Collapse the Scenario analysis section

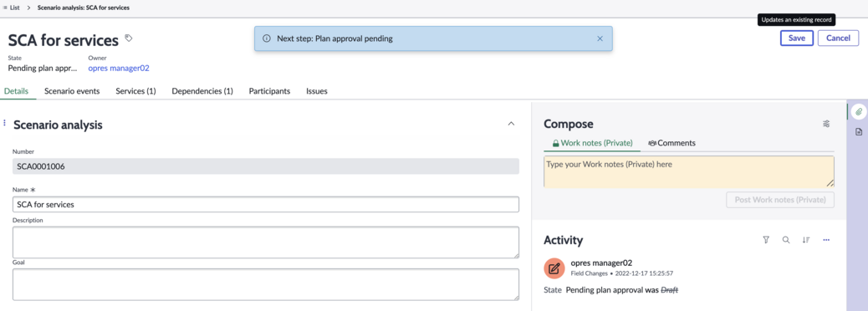[511, 124]
